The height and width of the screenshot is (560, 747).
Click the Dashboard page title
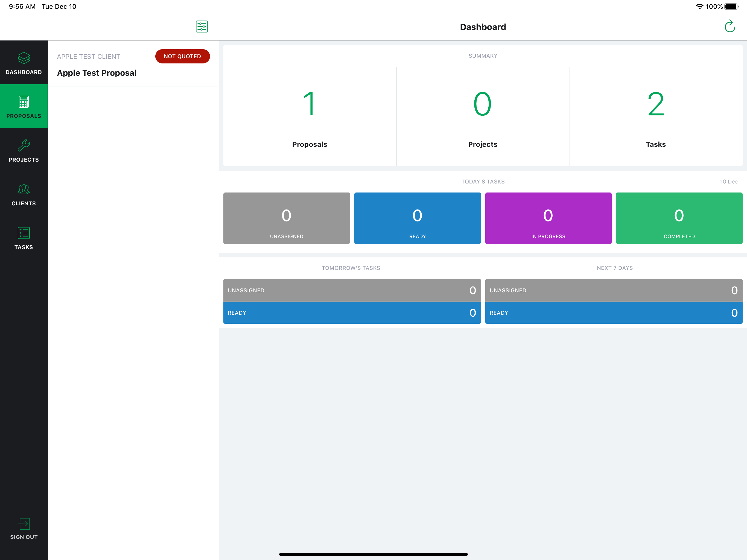click(483, 27)
